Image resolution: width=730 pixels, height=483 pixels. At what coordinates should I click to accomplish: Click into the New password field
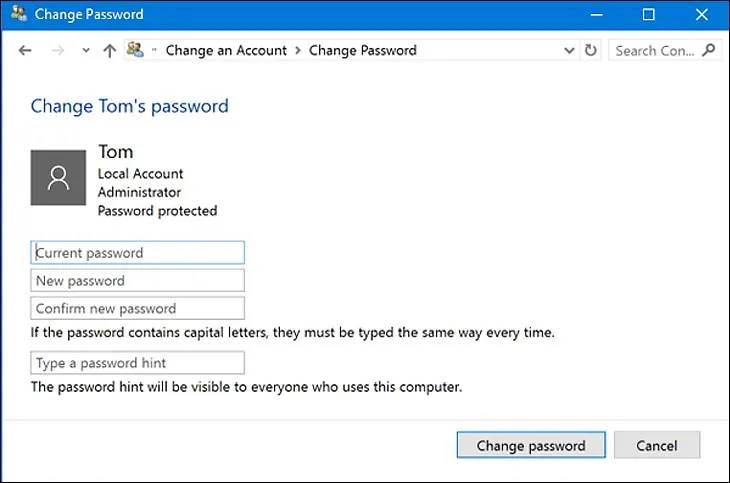[x=138, y=281]
